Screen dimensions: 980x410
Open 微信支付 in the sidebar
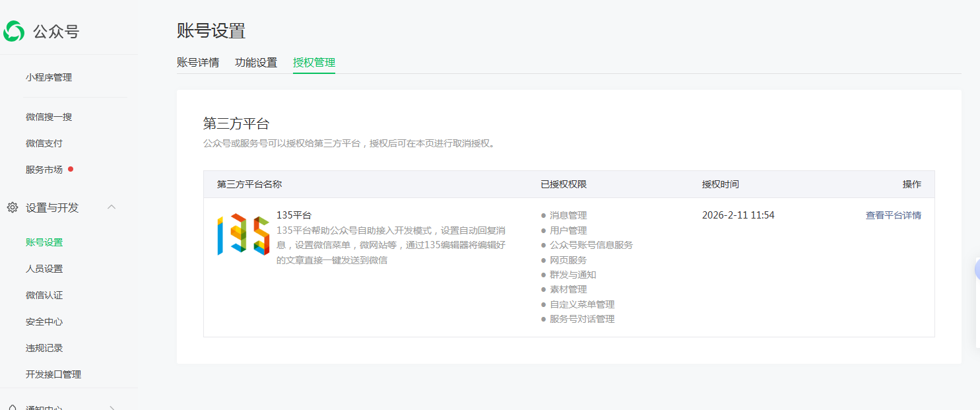pos(44,143)
